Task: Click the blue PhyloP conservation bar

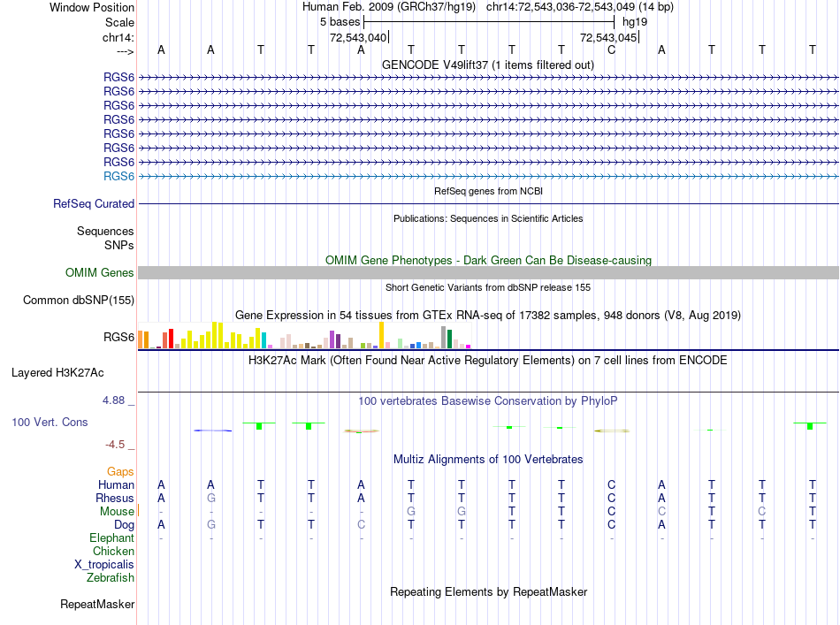Action: 213,430
